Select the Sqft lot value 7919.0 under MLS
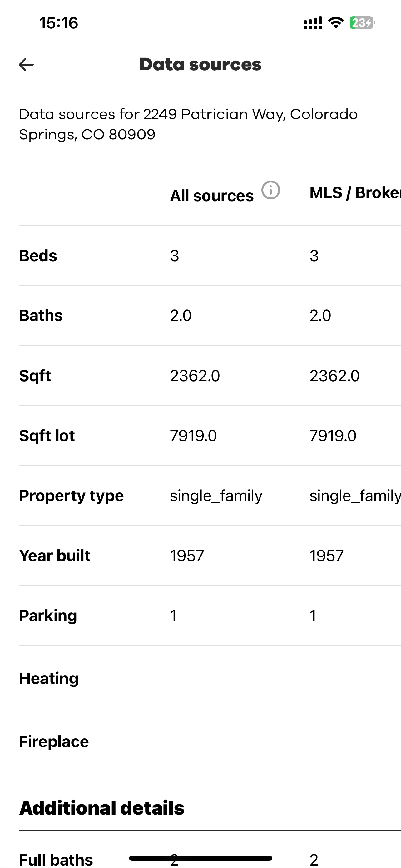 point(333,436)
